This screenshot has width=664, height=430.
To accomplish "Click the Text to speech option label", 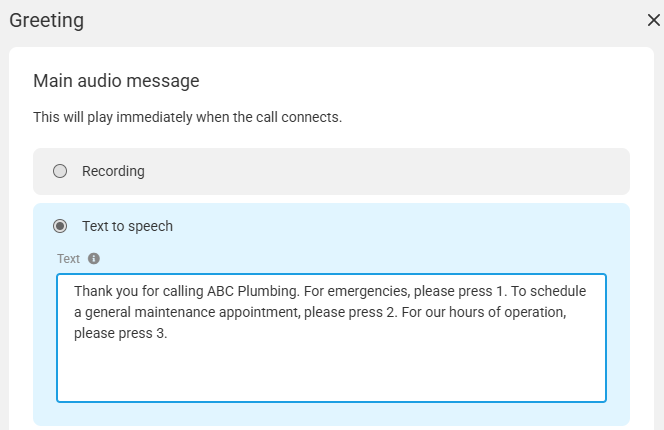I will coord(127,226).
